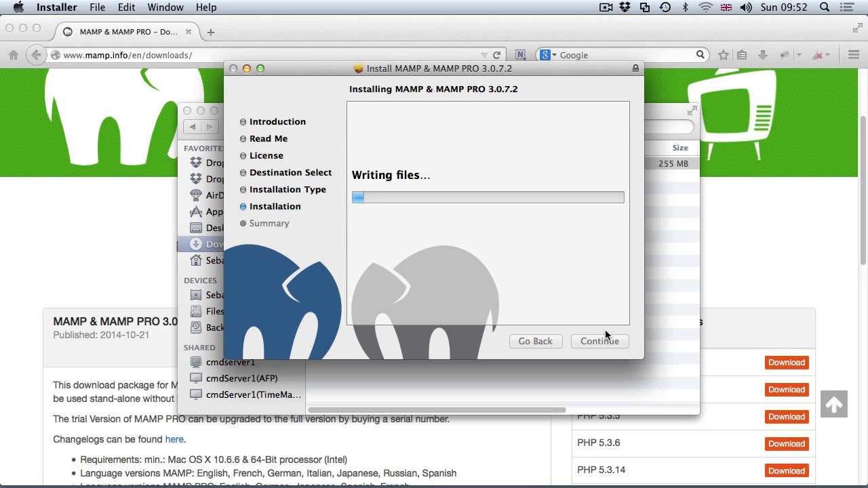The height and width of the screenshot is (488, 868).
Task: Click the Writing files progress bar
Action: (488, 197)
